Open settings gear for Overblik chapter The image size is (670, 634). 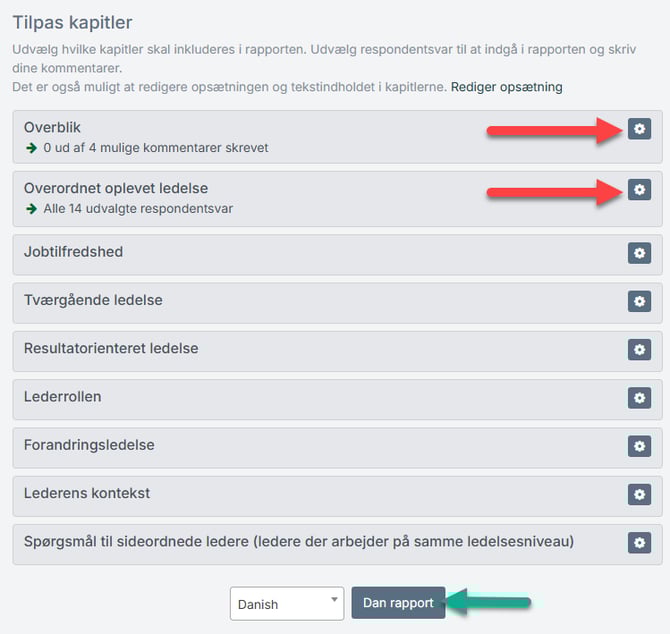tap(639, 129)
